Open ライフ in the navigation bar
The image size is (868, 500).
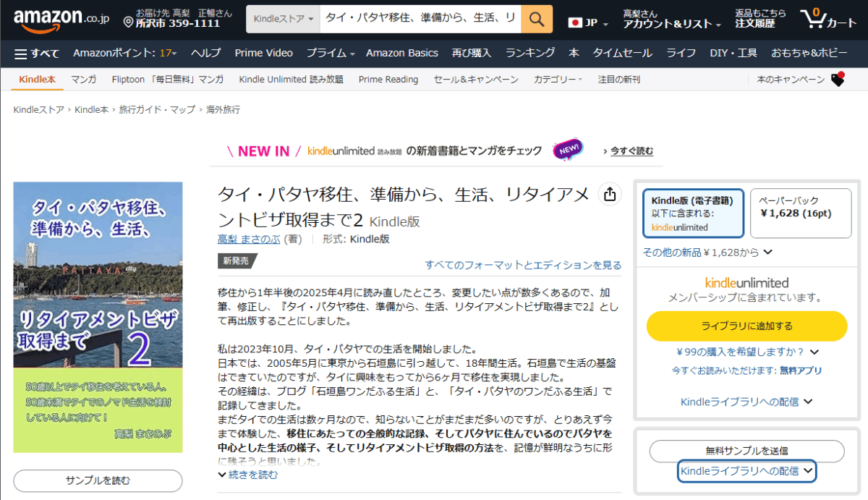(x=681, y=53)
